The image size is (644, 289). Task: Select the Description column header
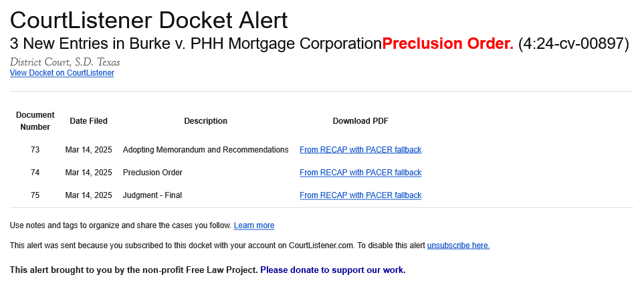pos(206,121)
